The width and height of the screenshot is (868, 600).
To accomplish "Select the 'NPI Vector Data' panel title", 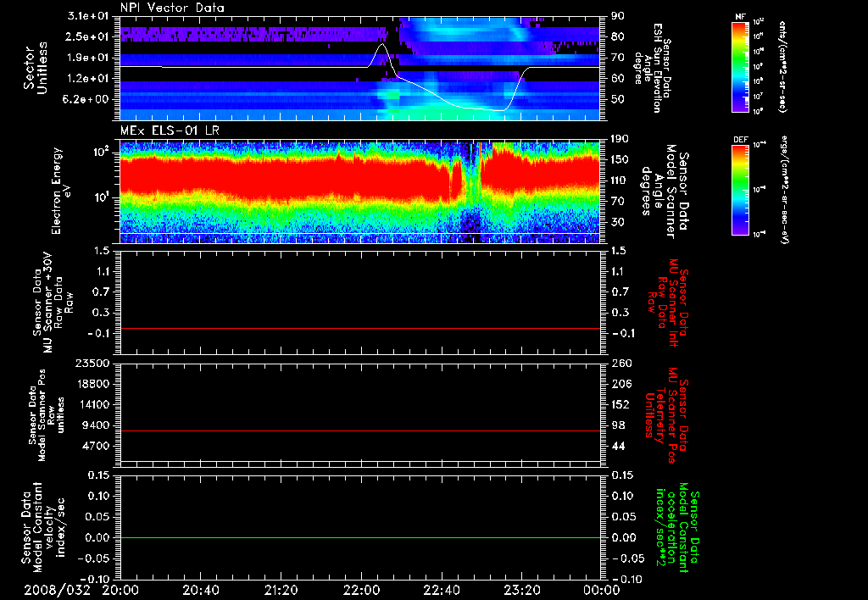I will coord(172,8).
